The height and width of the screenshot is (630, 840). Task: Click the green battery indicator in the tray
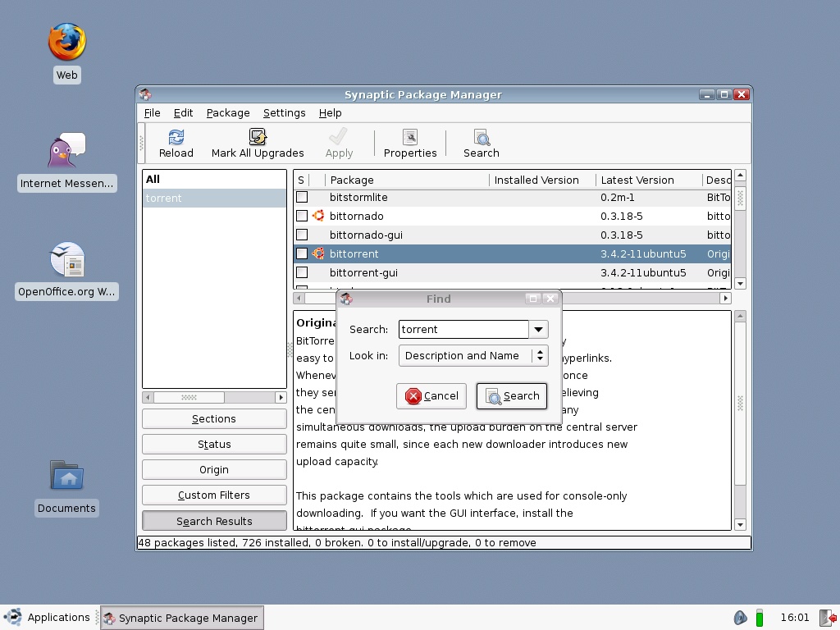pos(759,618)
